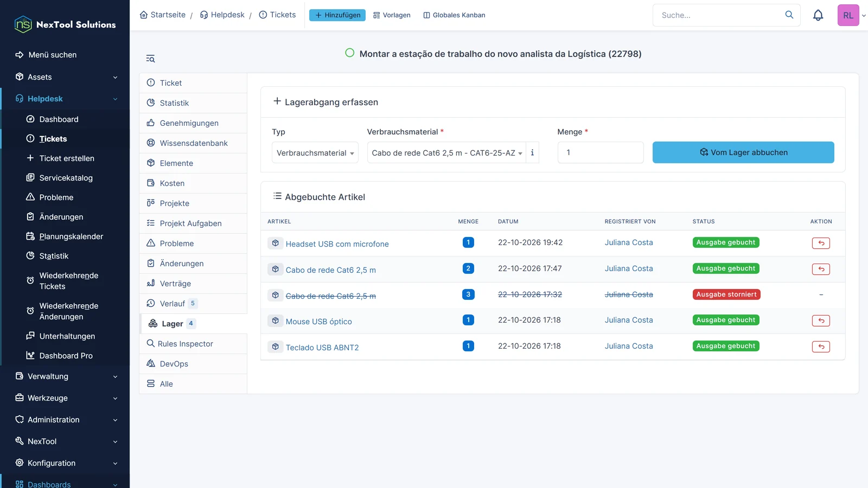
Task: Open Juliana Costa link in Teclado row
Action: 629,346
